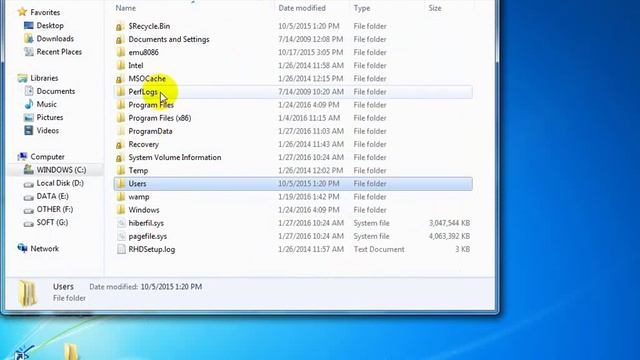Screen dimensions: 640x360
Task: Open the $Recycle.Bin folder icon
Action: point(120,26)
